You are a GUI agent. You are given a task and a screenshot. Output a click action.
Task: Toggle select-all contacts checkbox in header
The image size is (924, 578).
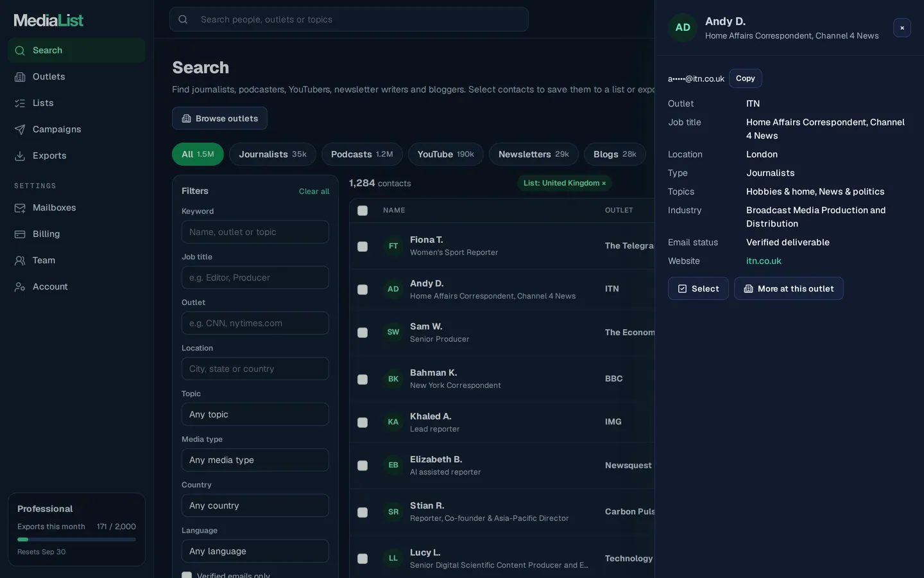pyautogui.click(x=363, y=211)
